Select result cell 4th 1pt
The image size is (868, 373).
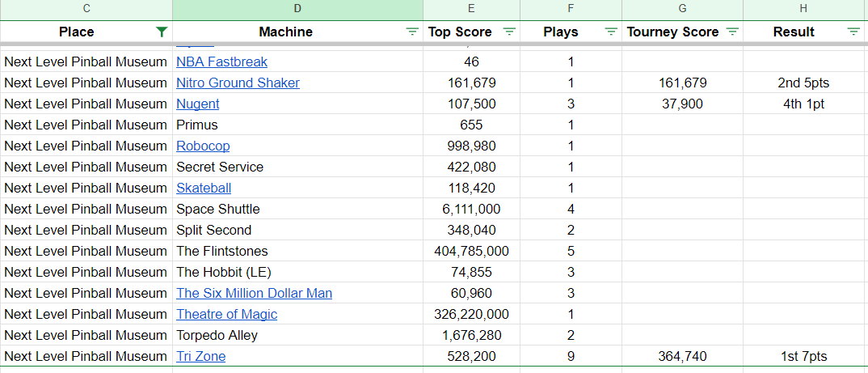click(x=804, y=104)
